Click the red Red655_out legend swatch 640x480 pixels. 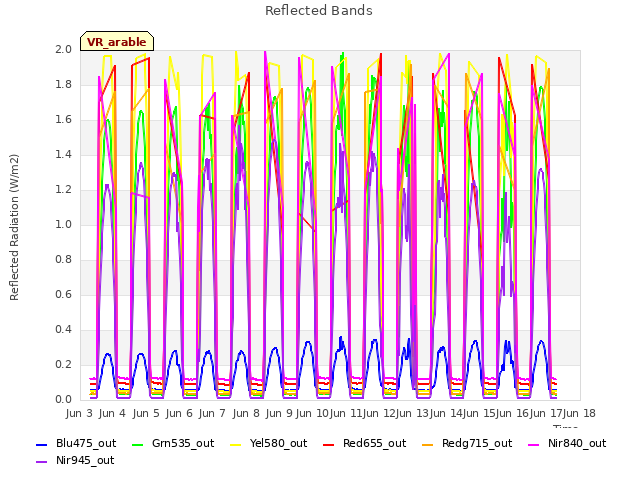(x=329, y=444)
